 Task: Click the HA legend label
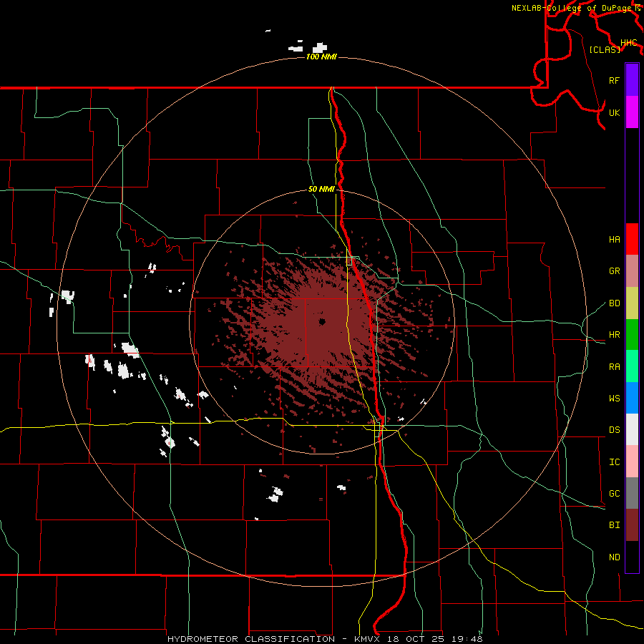pos(614,240)
